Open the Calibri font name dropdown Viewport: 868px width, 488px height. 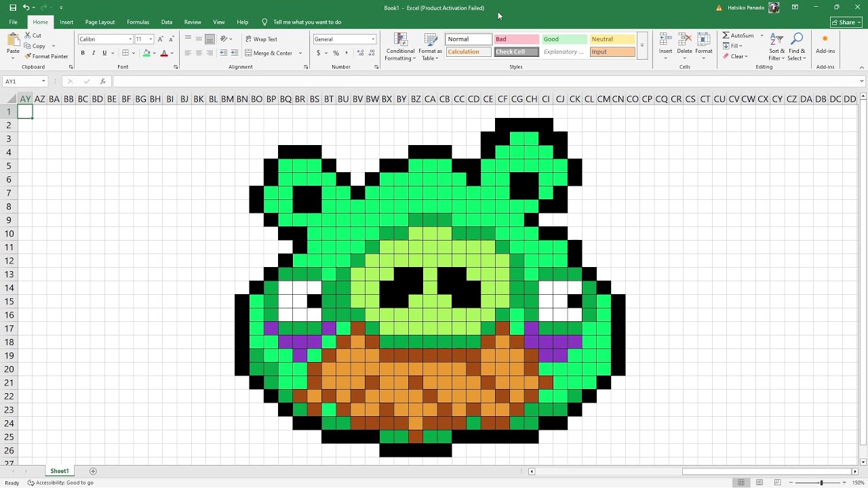tap(130, 39)
